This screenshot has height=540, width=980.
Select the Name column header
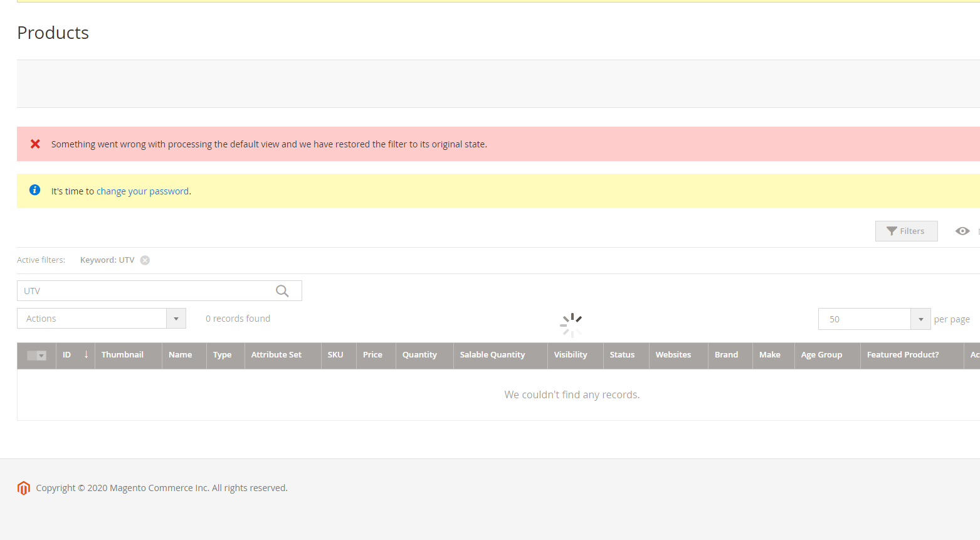coord(179,354)
